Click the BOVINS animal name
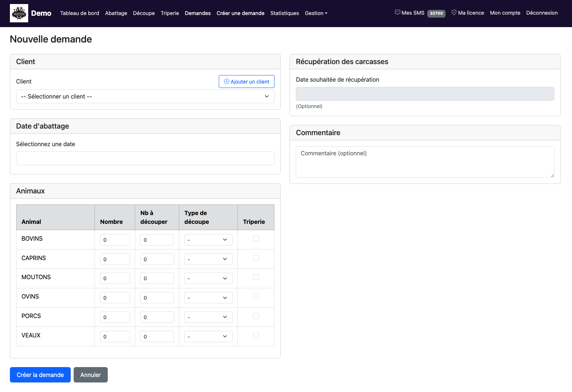The image size is (572, 392). coord(32,238)
